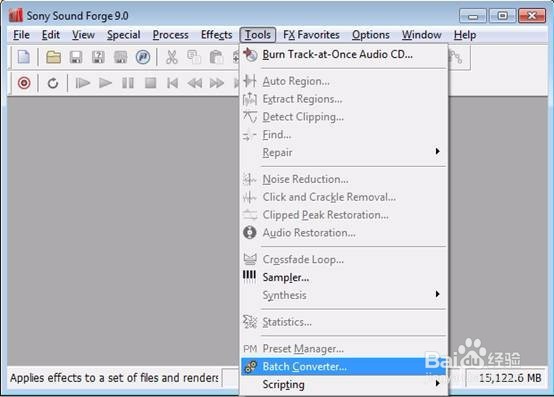Open the File menu

click(x=21, y=35)
